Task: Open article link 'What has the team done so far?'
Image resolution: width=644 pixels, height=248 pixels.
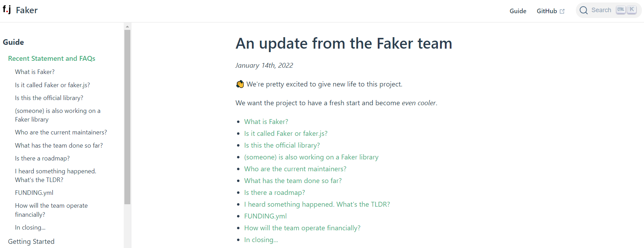Action: (x=293, y=181)
